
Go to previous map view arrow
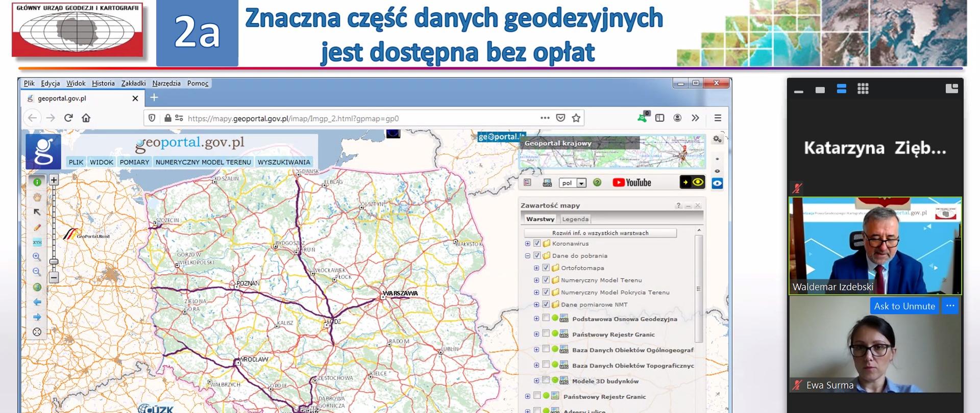37,302
